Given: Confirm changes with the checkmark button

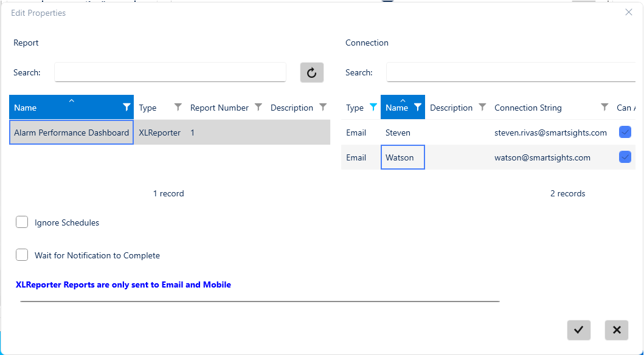Looking at the screenshot, I should pos(578,330).
